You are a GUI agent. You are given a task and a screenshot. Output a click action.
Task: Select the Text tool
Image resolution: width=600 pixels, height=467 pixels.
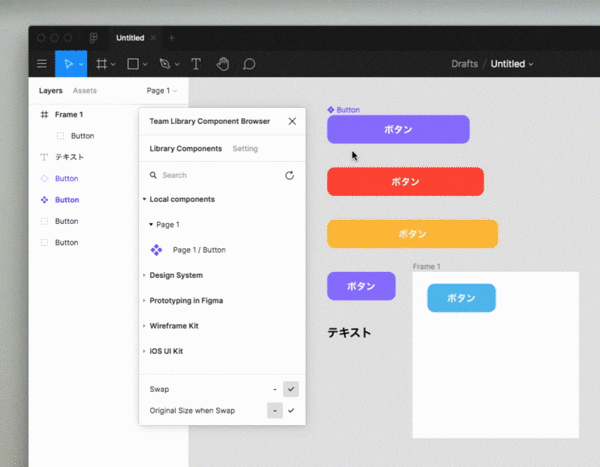(196, 64)
